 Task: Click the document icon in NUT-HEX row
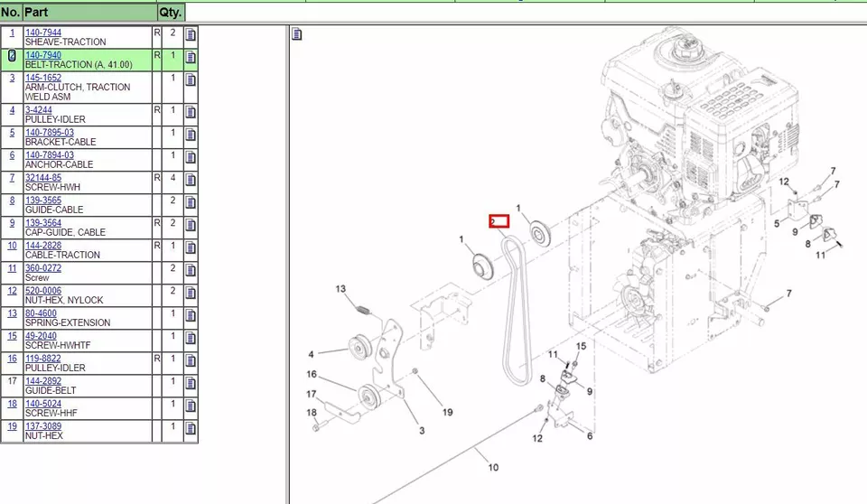click(x=191, y=427)
